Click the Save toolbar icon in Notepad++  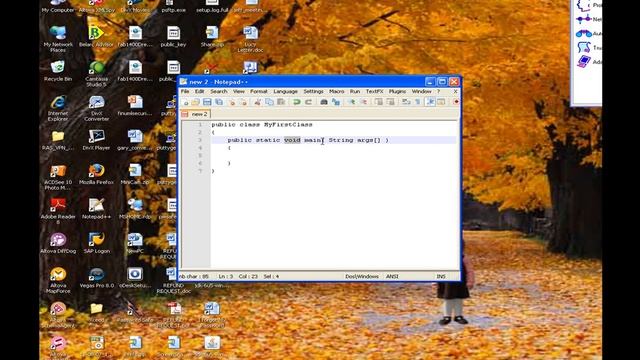point(207,102)
